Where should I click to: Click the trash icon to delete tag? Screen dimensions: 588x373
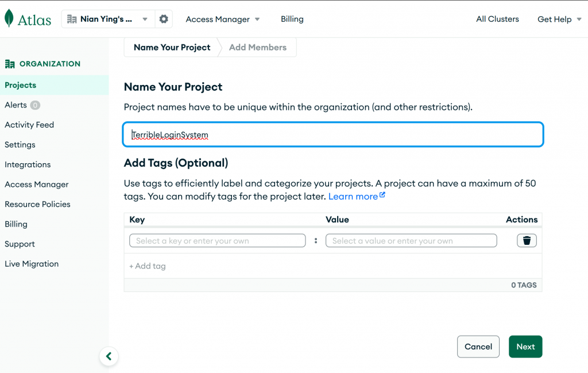(x=527, y=241)
